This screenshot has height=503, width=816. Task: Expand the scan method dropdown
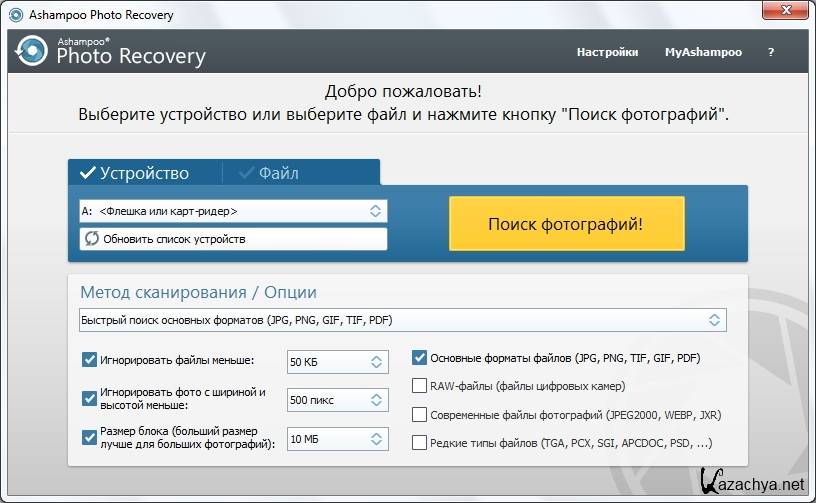tap(403, 320)
